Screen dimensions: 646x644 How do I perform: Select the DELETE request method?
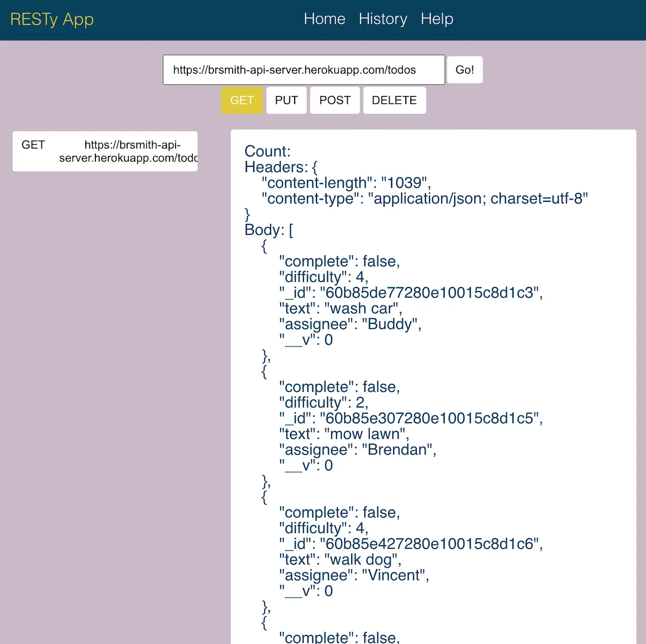click(394, 100)
